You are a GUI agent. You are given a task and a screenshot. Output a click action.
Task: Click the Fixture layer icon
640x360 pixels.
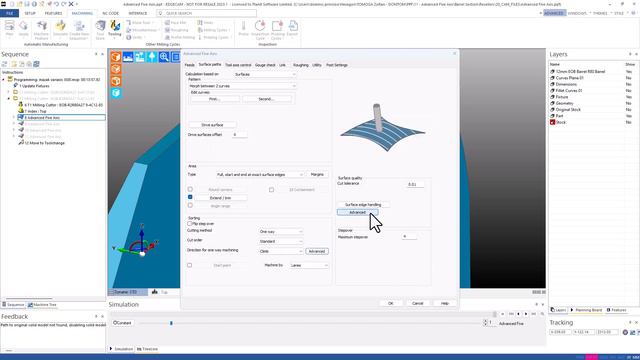pos(552,97)
